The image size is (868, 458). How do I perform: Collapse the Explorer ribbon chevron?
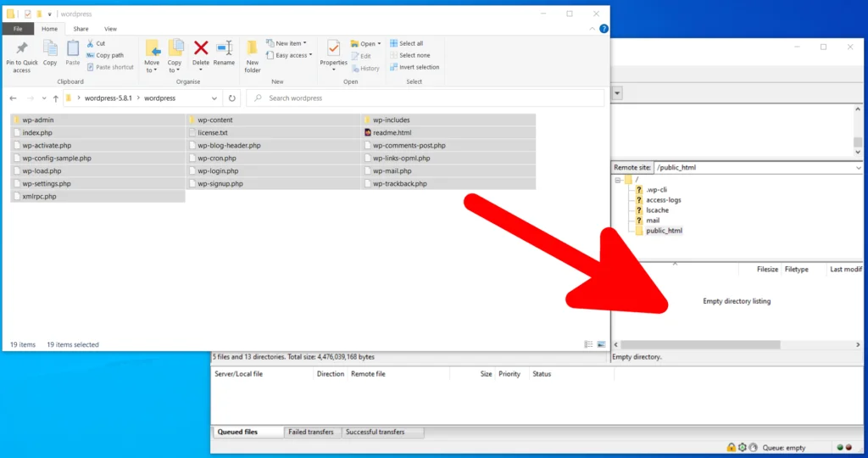click(x=593, y=29)
